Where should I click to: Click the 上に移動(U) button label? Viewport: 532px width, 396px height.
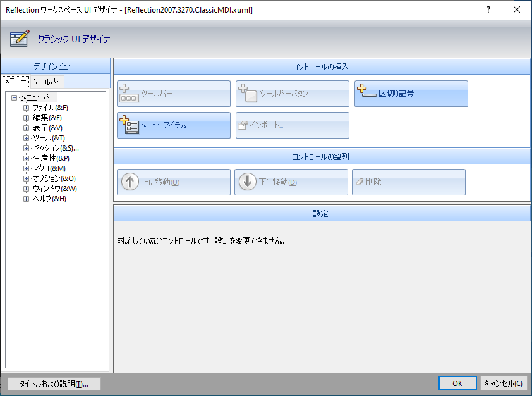[160, 182]
